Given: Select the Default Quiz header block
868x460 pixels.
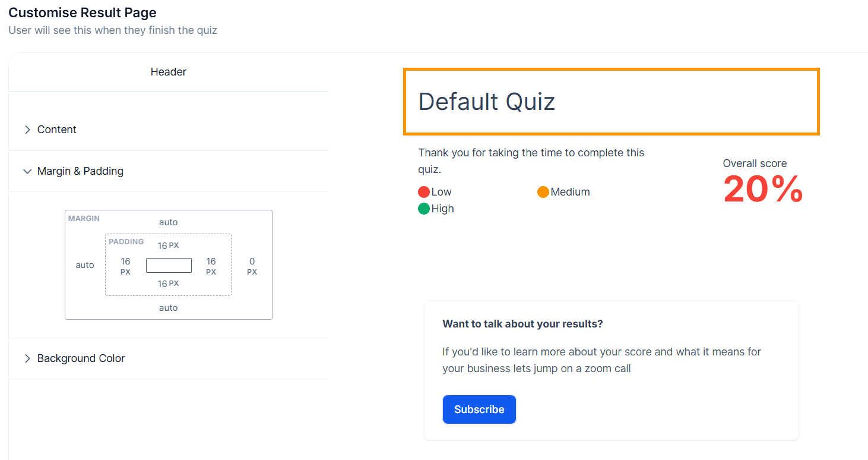Looking at the screenshot, I should [x=611, y=102].
